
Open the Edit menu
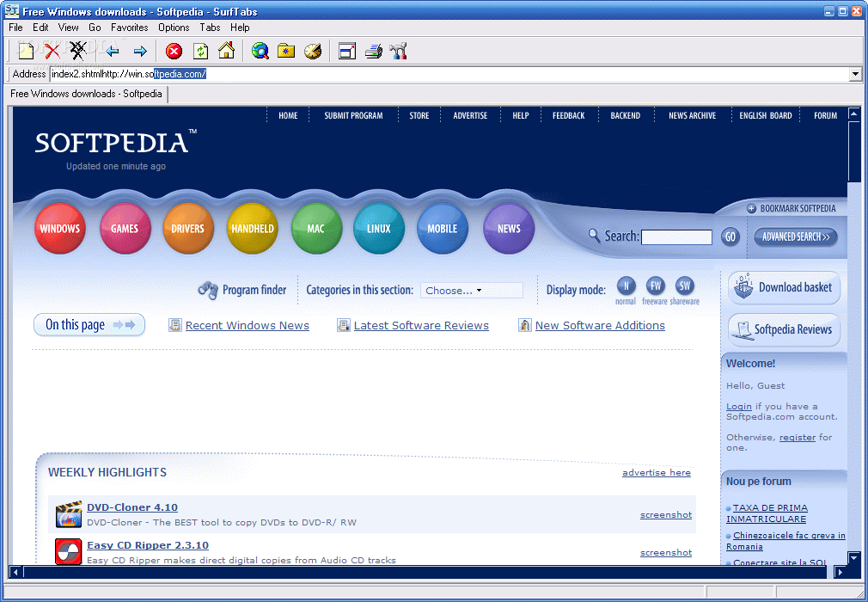(40, 28)
